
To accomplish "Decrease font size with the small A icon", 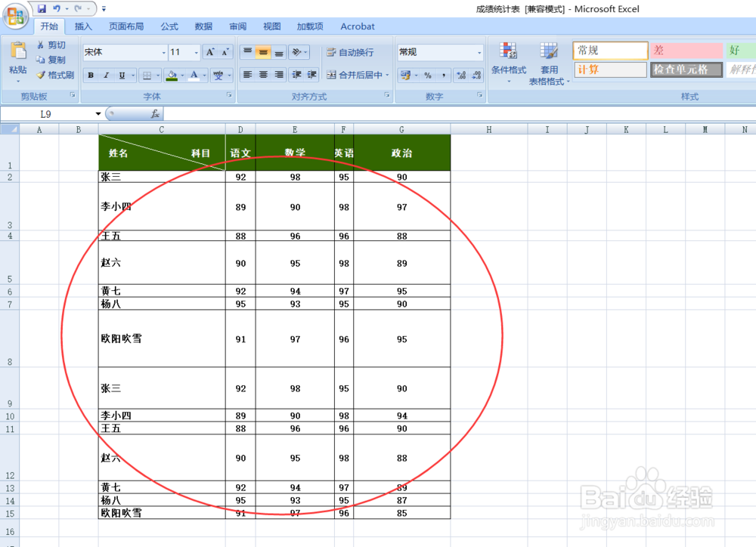I will click(x=225, y=52).
